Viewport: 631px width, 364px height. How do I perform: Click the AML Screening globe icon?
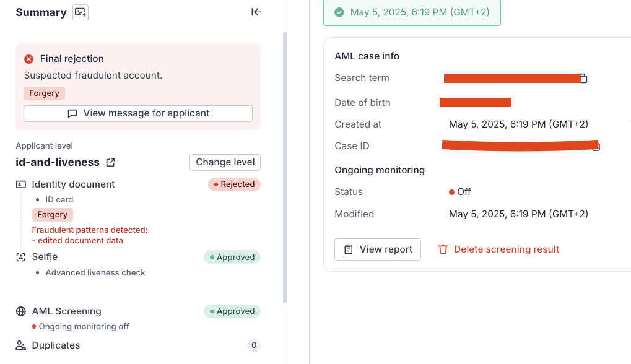coord(21,311)
